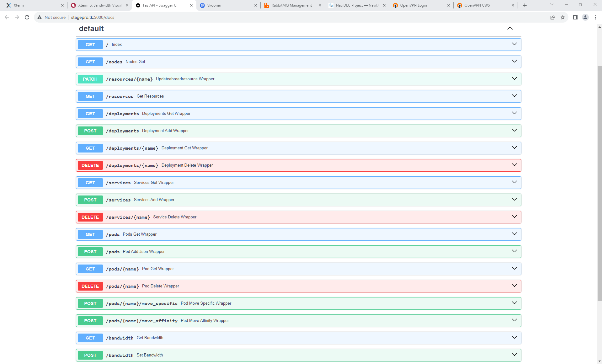The width and height of the screenshot is (602, 364).
Task: Close the FastAPI - Swagger UI tab
Action: tap(191, 5)
